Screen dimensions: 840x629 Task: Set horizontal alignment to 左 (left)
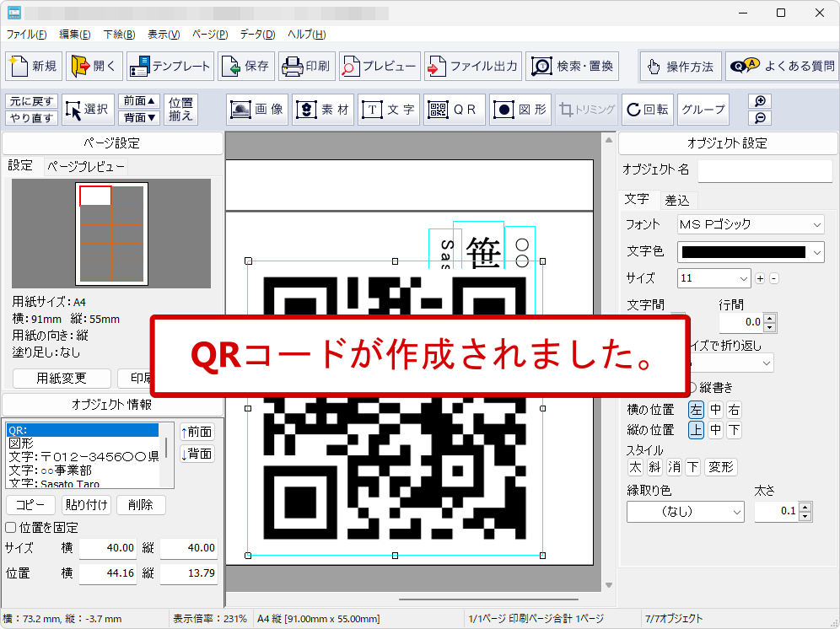(696, 410)
